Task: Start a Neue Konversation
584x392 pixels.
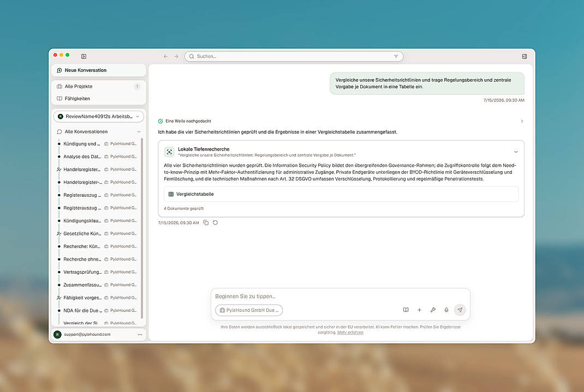Action: [99, 70]
